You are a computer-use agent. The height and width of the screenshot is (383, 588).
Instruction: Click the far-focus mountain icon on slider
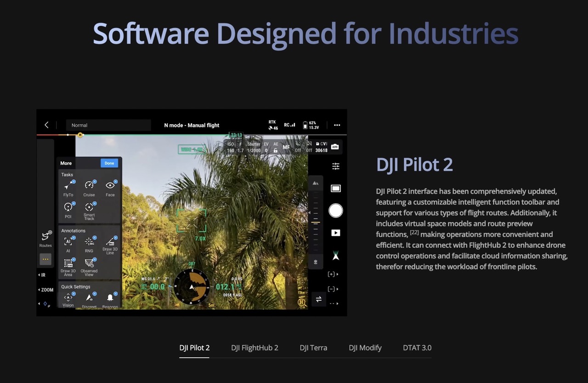(315, 183)
